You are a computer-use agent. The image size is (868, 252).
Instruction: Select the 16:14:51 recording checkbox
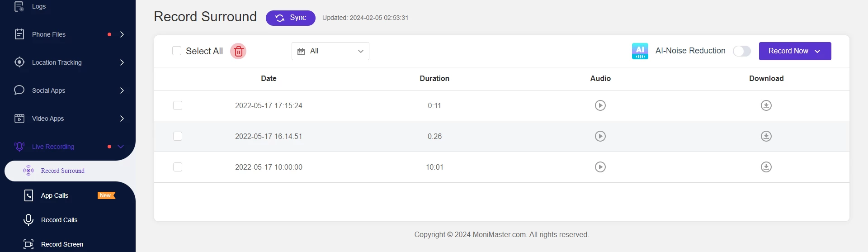click(x=178, y=136)
